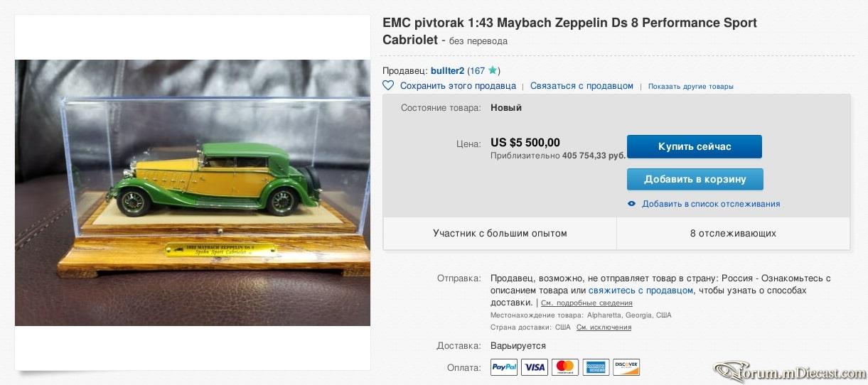Click the MasterCard payment icon

point(565,367)
